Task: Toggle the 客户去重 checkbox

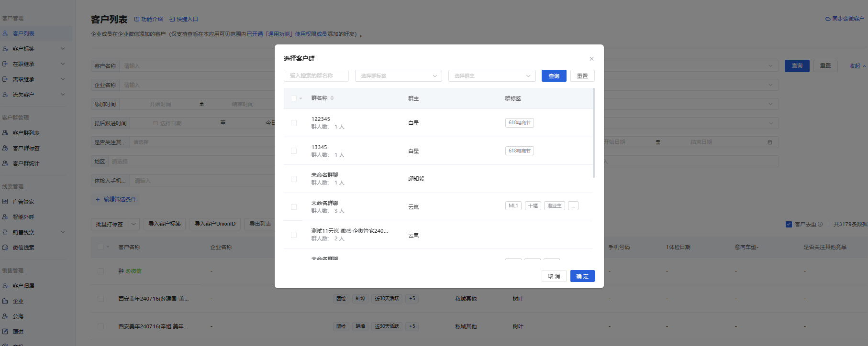Action: click(x=789, y=224)
